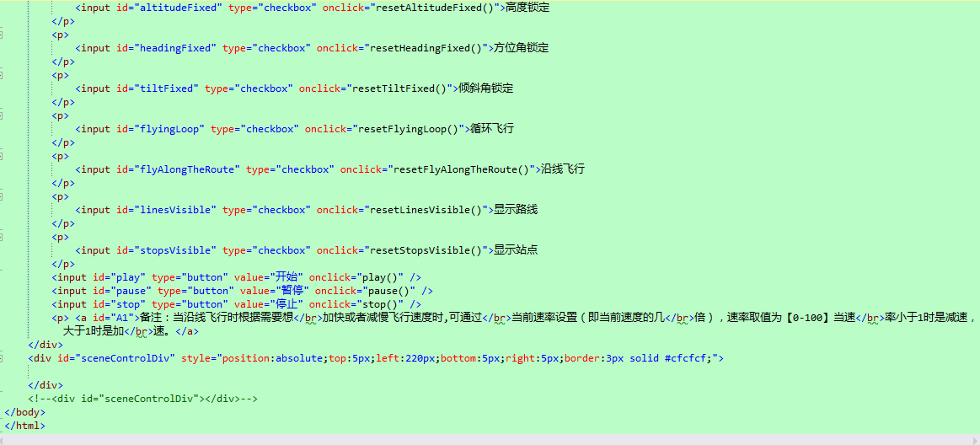Collapse the sceneControlDiv div block
This screenshot has width=980, height=445.
1,359
